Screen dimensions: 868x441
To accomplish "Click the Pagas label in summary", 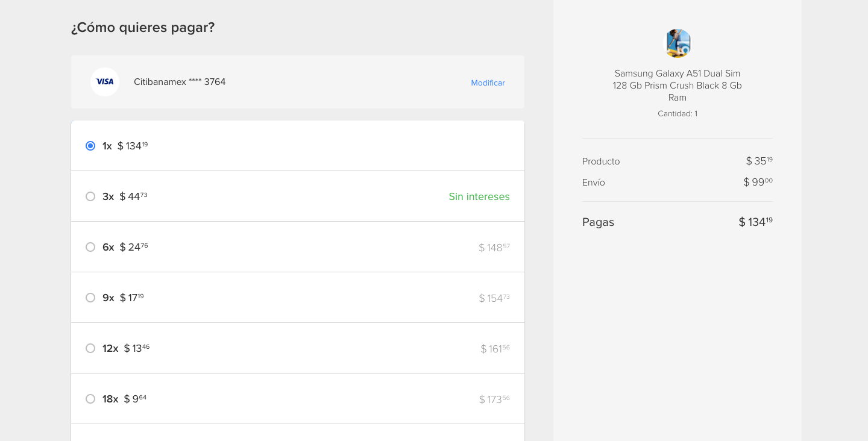I will (598, 222).
